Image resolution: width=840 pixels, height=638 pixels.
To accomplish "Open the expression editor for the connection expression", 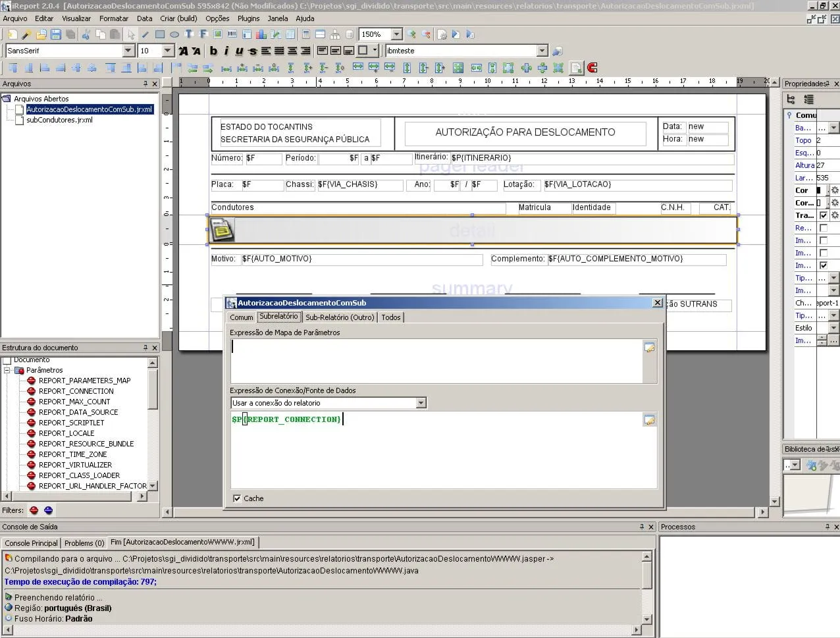I will (649, 420).
